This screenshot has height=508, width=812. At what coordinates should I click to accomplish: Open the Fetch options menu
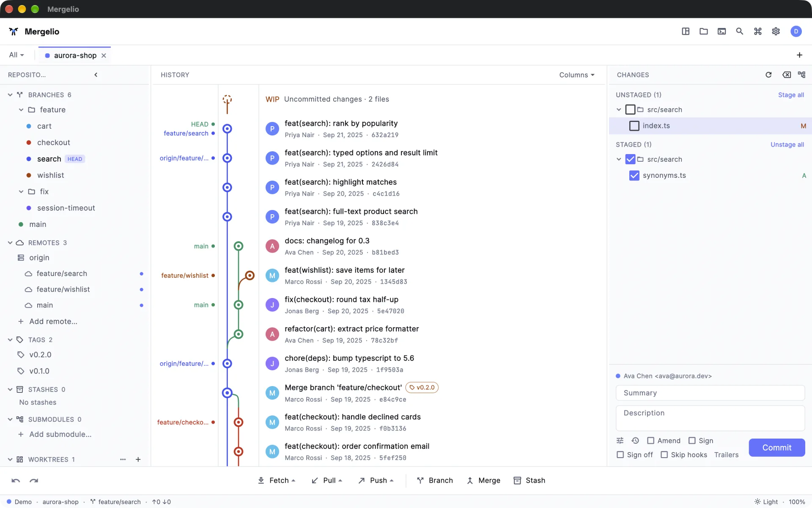294,480
